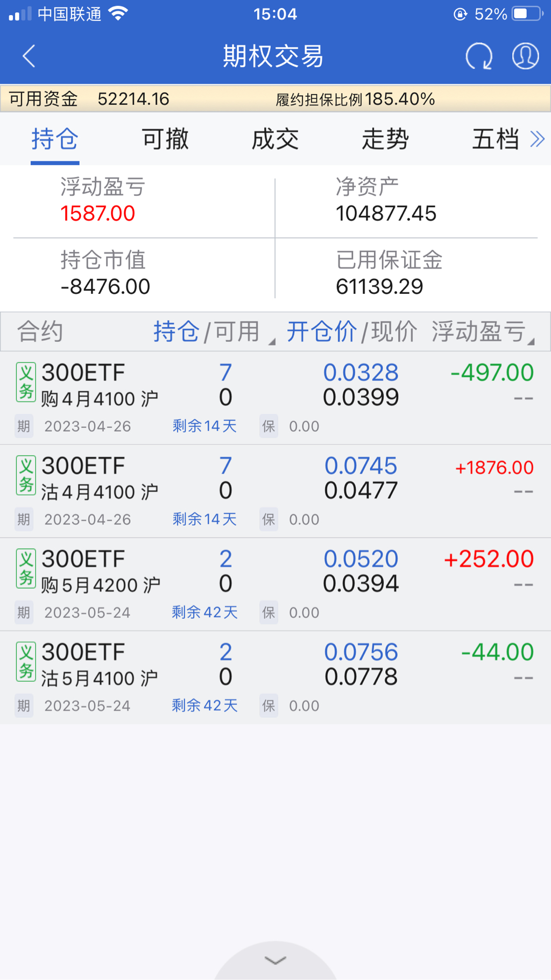Switch to the 成交 tab

(275, 139)
